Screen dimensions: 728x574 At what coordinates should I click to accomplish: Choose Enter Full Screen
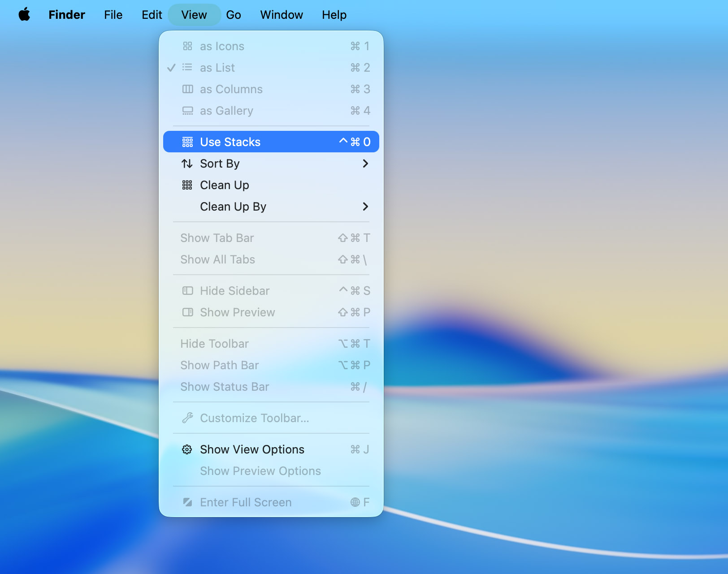point(245,502)
